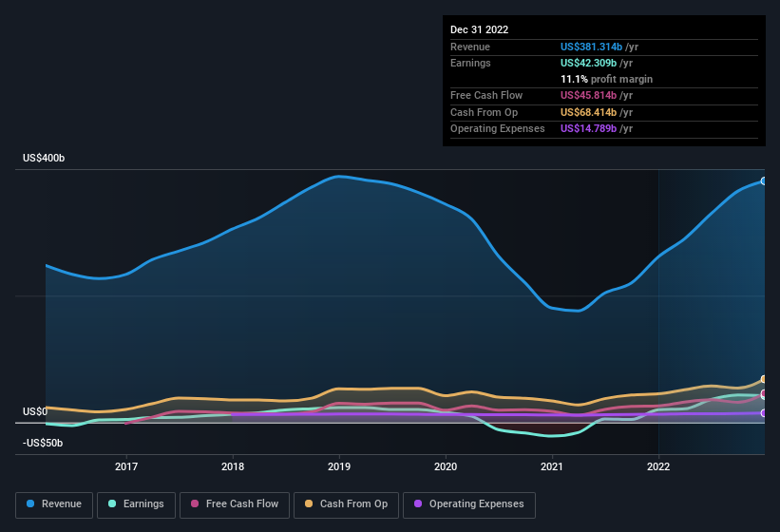Click the Cash From Op label in tooltip
The height and width of the screenshot is (532, 780).
coord(484,112)
